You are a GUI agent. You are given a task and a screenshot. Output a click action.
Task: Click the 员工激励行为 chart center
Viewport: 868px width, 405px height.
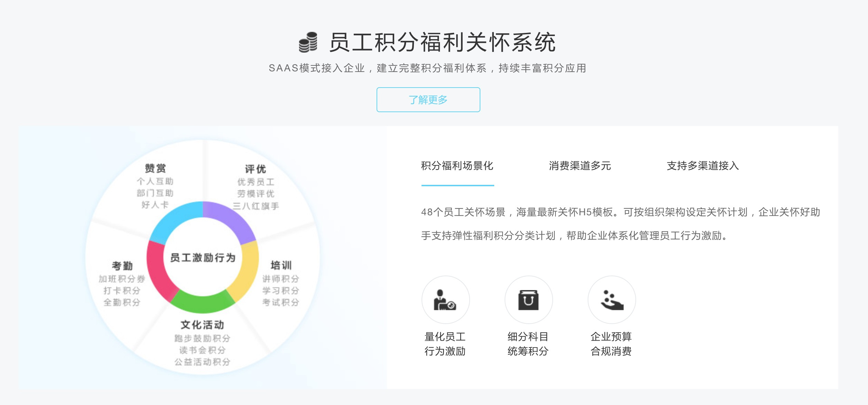tap(202, 258)
